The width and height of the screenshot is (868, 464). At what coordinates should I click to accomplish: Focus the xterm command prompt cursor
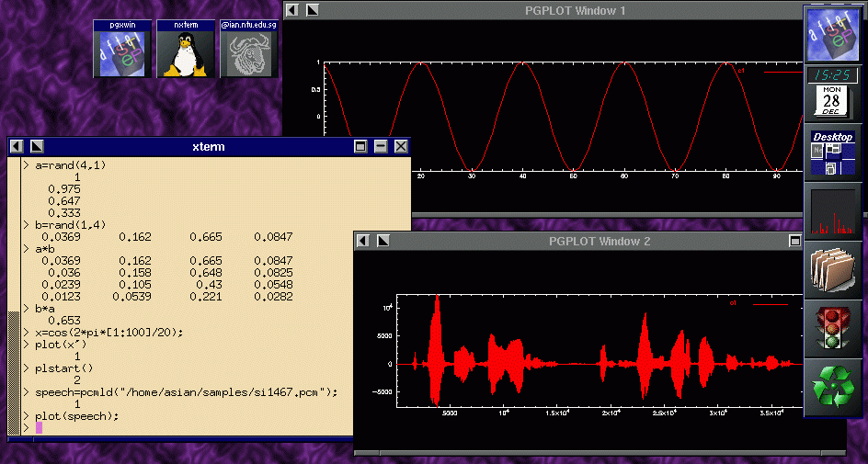(x=39, y=428)
